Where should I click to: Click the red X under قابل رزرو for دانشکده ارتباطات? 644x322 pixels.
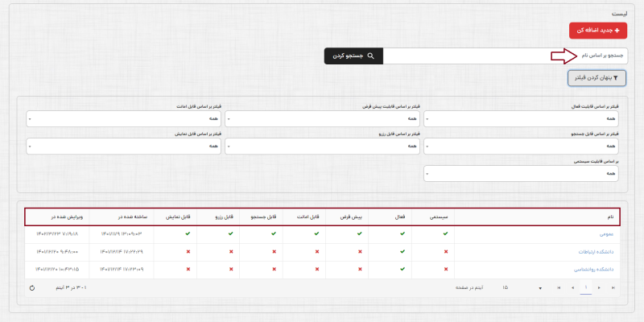tap(230, 252)
